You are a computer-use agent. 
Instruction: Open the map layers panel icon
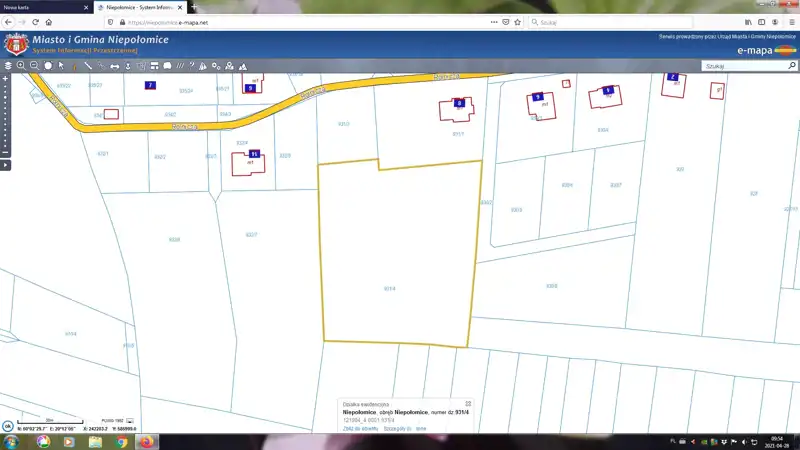tap(8, 66)
